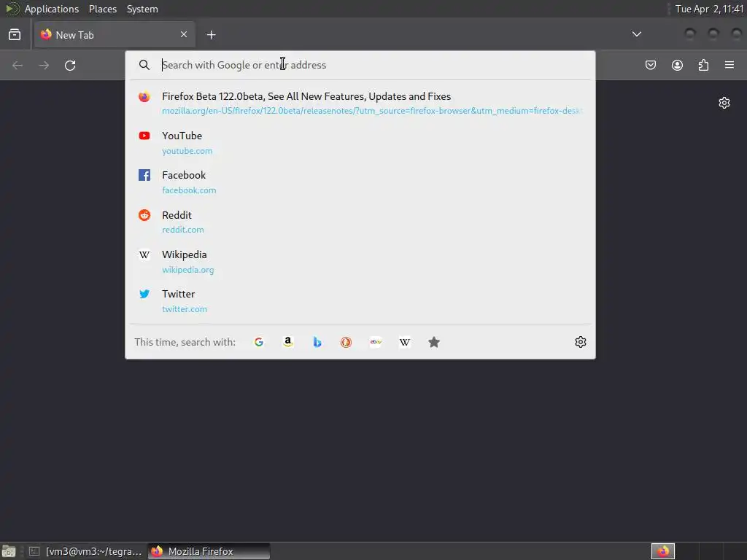Open the application hamburger menu
747x560 pixels.
point(729,65)
